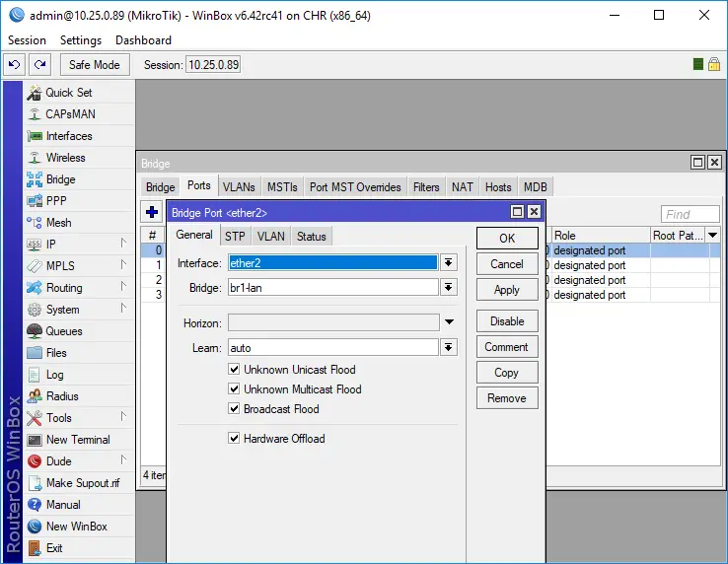The height and width of the screenshot is (564, 728).
Task: Click the Comment button
Action: [507, 347]
